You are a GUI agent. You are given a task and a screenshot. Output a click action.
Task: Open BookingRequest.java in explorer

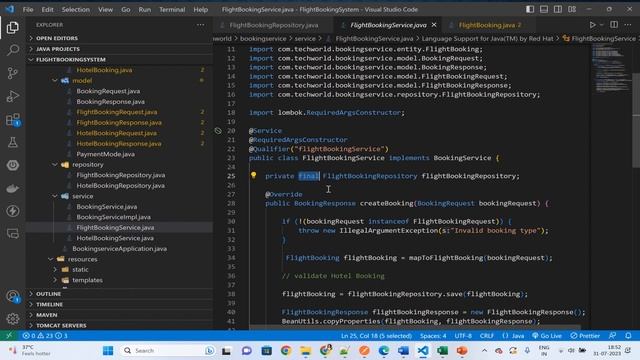coord(108,91)
